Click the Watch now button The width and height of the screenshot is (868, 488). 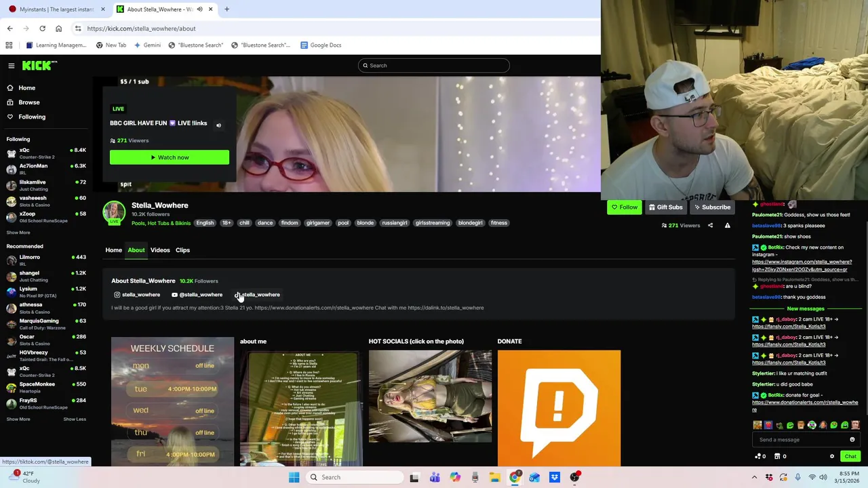[170, 157]
